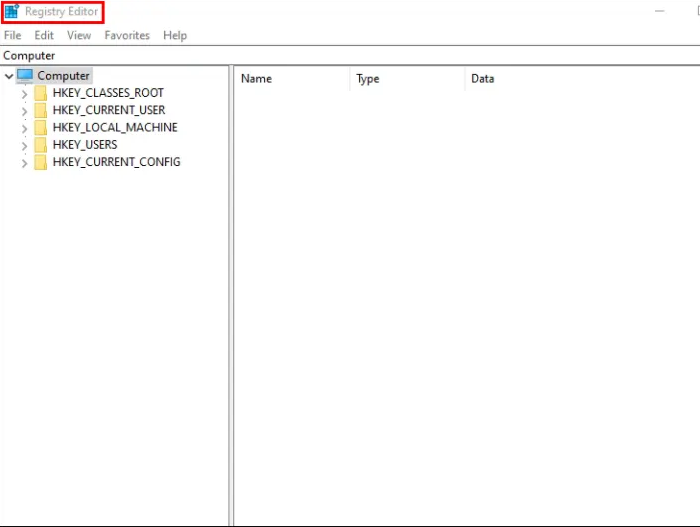This screenshot has height=527, width=700.
Task: Click the HKEY_CURRENT_CONFIG folder icon
Action: (x=41, y=162)
